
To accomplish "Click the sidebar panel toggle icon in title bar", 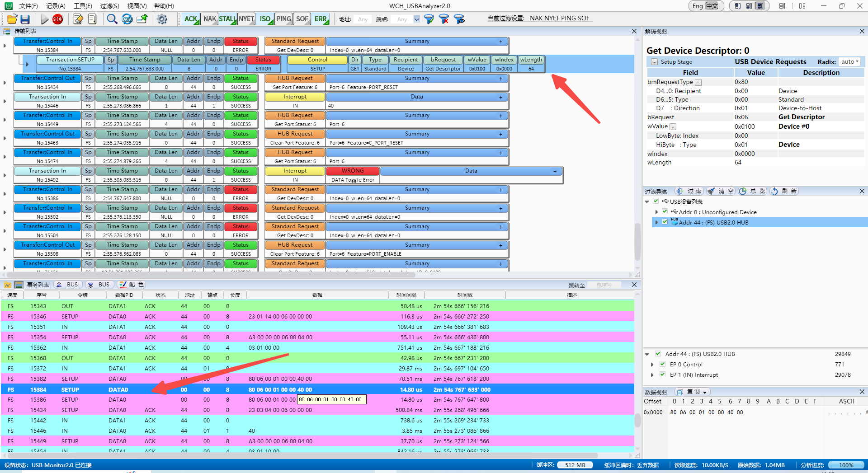I will [783, 6].
